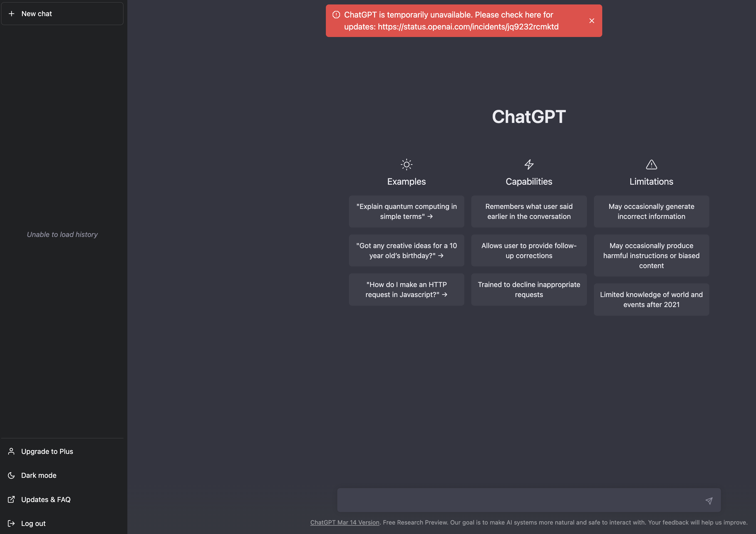756x534 pixels.
Task: Click the Capabilities lightning bolt icon
Action: pos(529,165)
